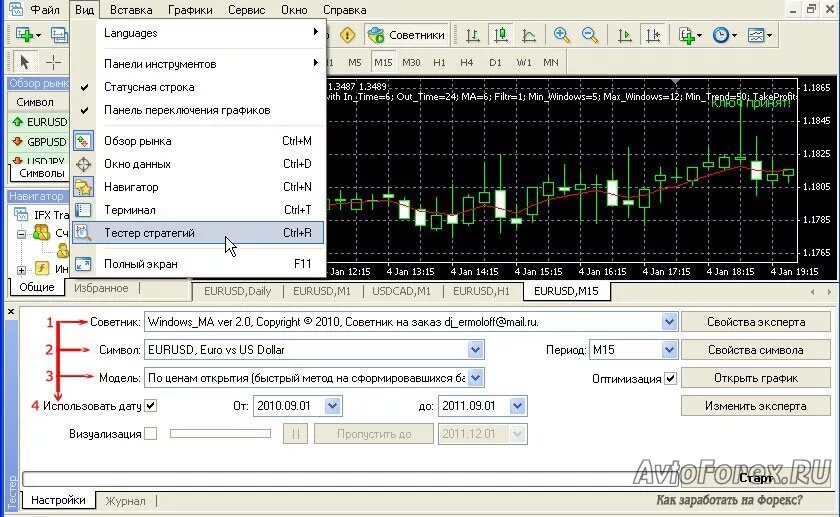Select the crosshair tool
The image size is (840, 517).
53,62
